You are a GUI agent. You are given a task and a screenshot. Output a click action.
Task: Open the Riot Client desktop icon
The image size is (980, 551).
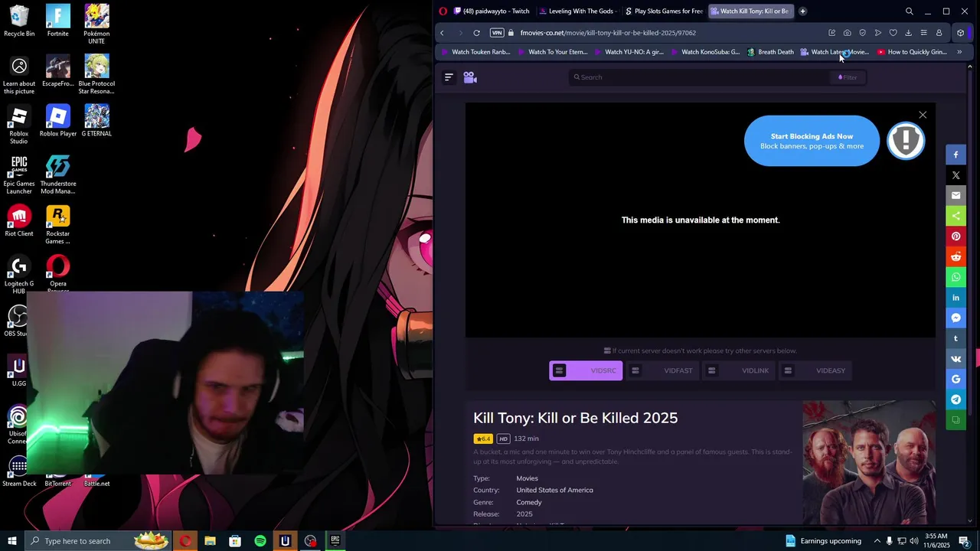tap(19, 222)
